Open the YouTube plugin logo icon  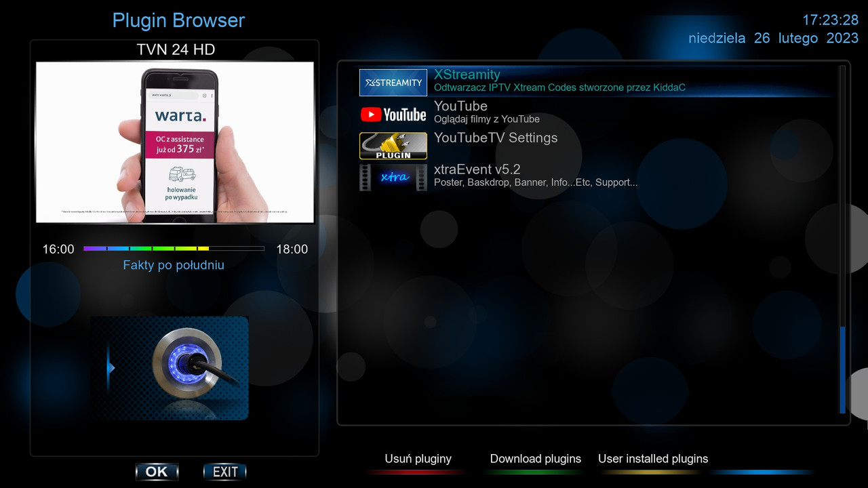point(393,115)
